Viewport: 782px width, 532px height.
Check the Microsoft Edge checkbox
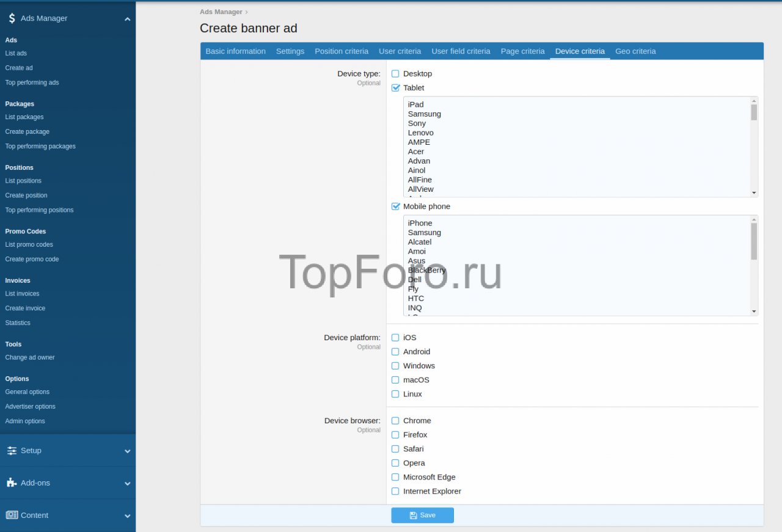point(395,477)
